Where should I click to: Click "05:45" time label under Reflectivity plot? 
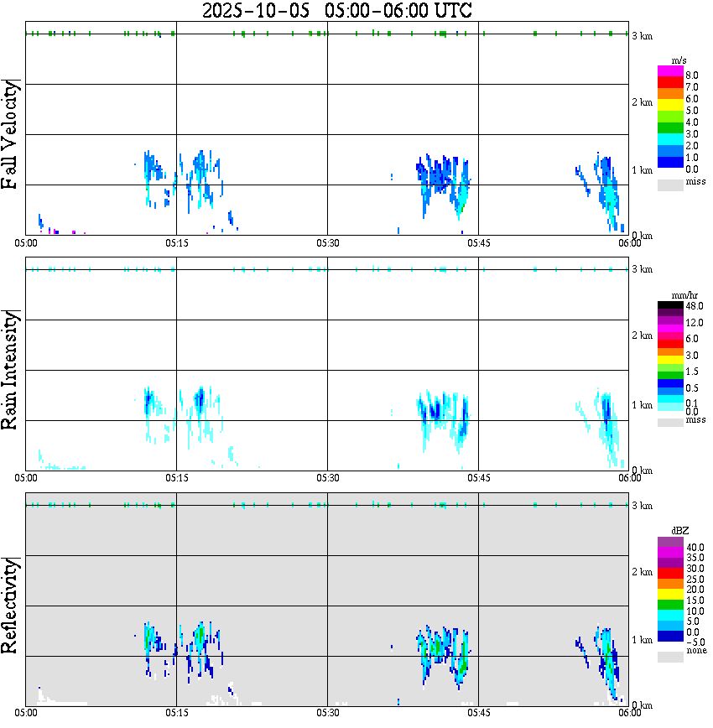[x=478, y=713]
